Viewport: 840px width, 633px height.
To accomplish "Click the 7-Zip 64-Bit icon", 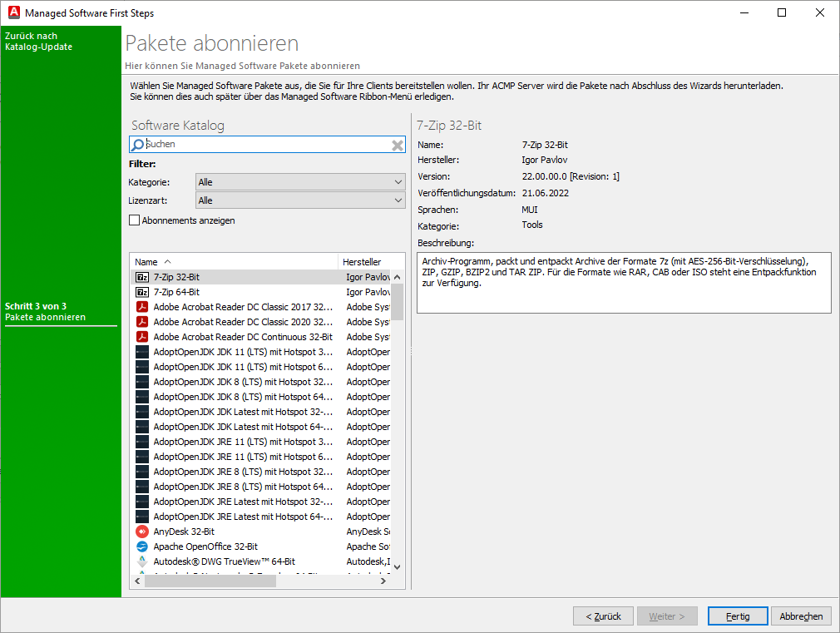I will click(141, 292).
